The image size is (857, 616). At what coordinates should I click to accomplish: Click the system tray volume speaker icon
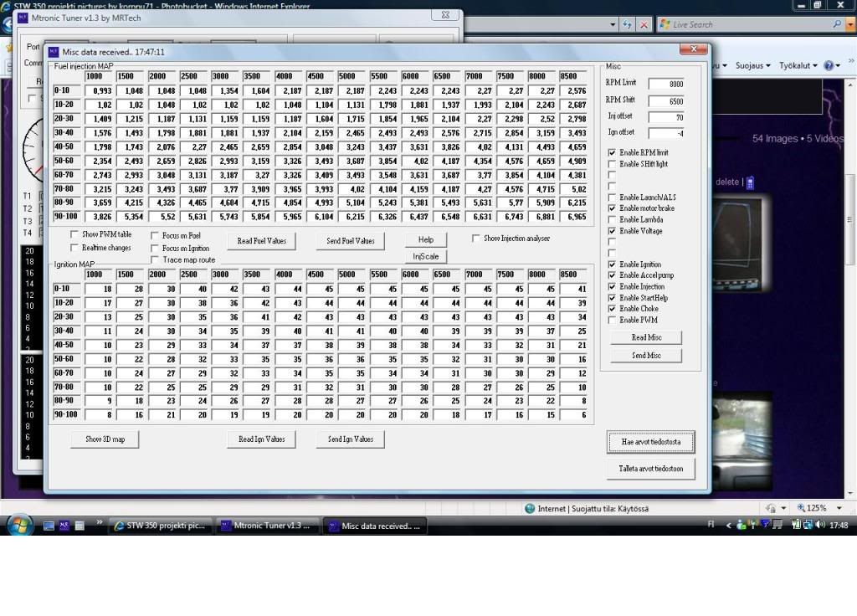pos(820,525)
